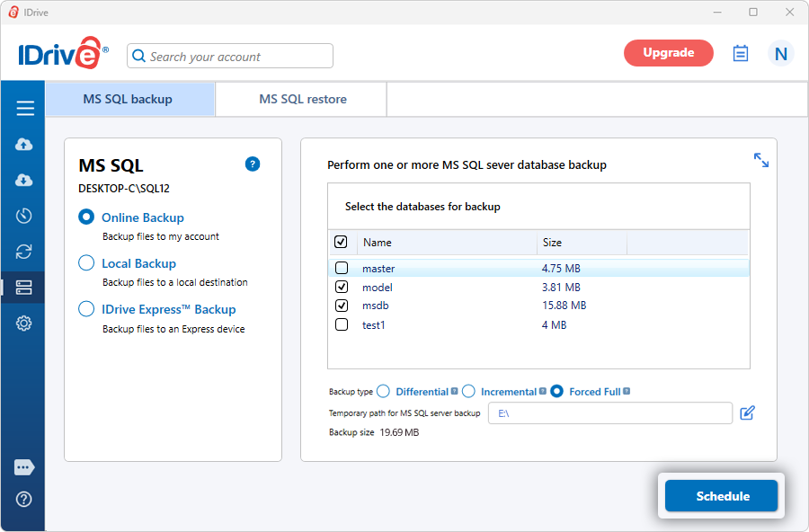Maximize the IDrive window
The image size is (809, 532).
tap(753, 12)
